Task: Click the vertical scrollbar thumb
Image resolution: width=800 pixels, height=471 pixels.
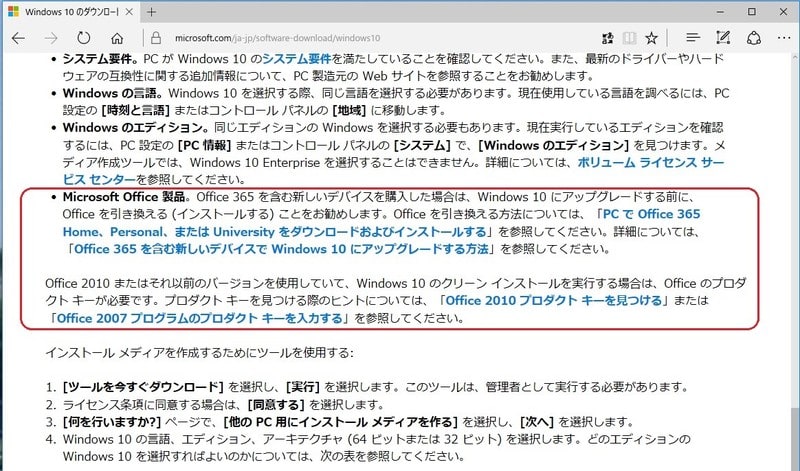Action: [795, 439]
